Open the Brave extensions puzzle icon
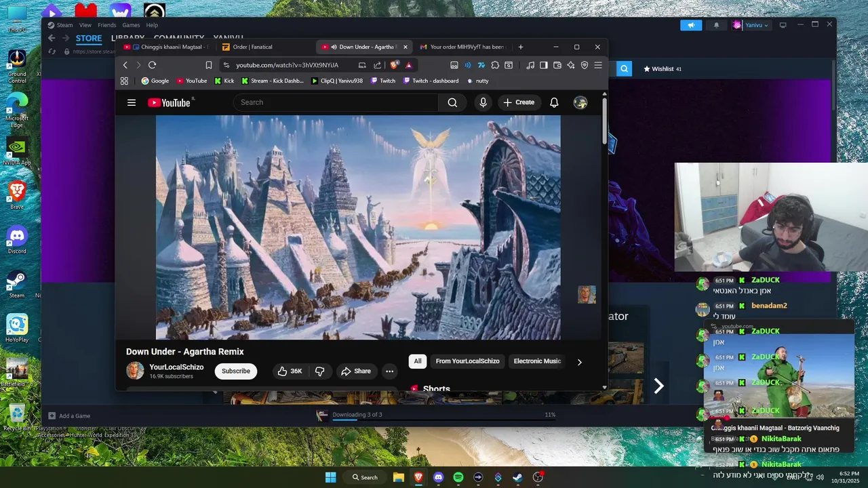868x488 pixels. [495, 65]
